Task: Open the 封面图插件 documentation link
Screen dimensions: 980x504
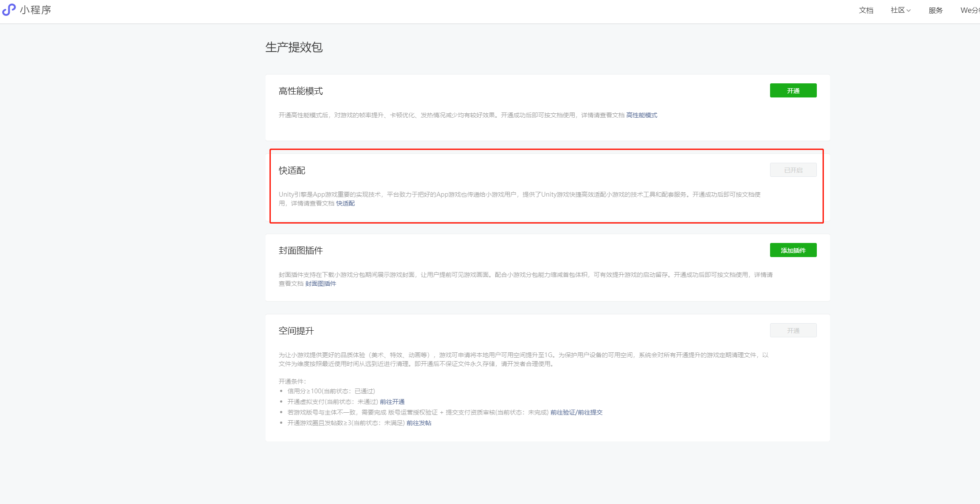Action: click(321, 284)
